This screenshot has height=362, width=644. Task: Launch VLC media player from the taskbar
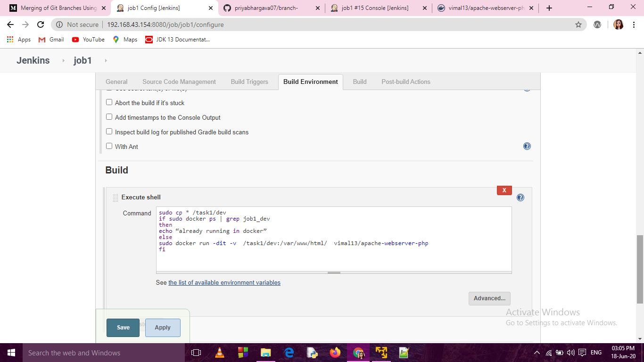click(219, 352)
